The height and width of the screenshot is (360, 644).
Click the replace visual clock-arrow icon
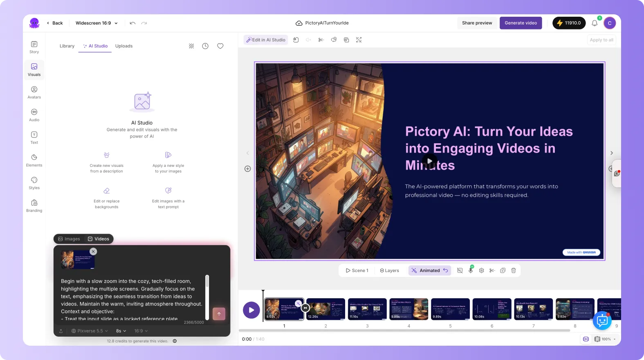(334, 40)
